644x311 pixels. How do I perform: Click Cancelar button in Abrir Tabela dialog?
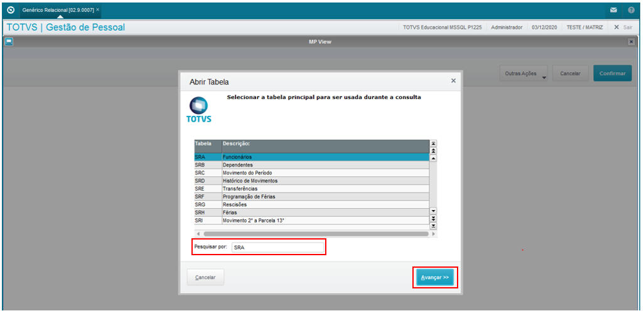coord(205,277)
